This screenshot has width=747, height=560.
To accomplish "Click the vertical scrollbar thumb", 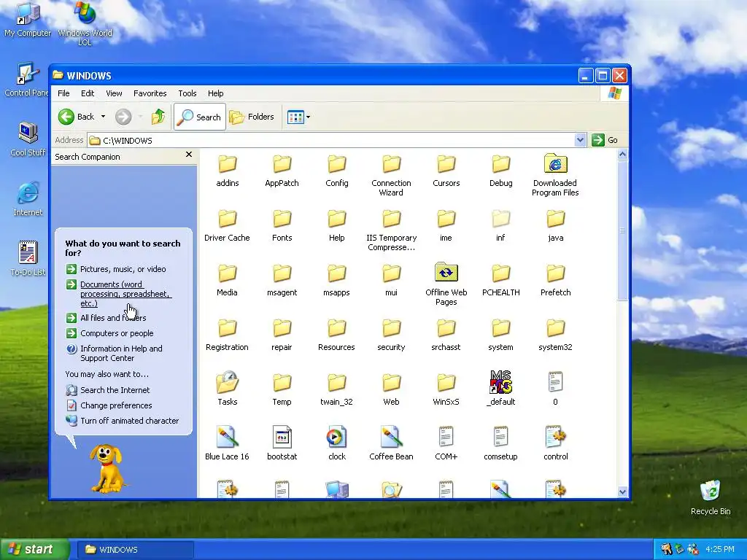I will [x=622, y=230].
